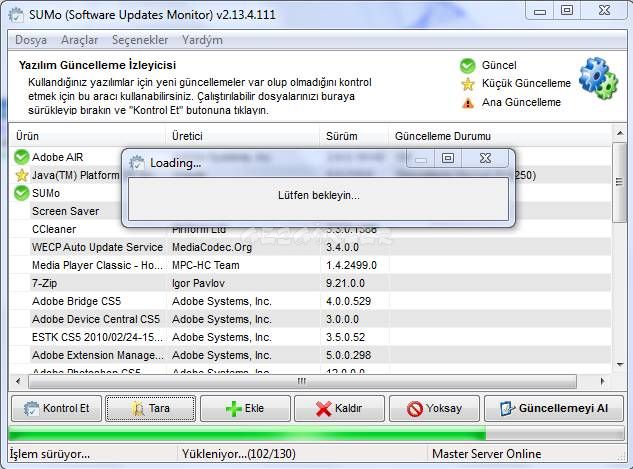The height and width of the screenshot is (469, 633).
Task: Select the SUMo row
Action: pos(310,193)
